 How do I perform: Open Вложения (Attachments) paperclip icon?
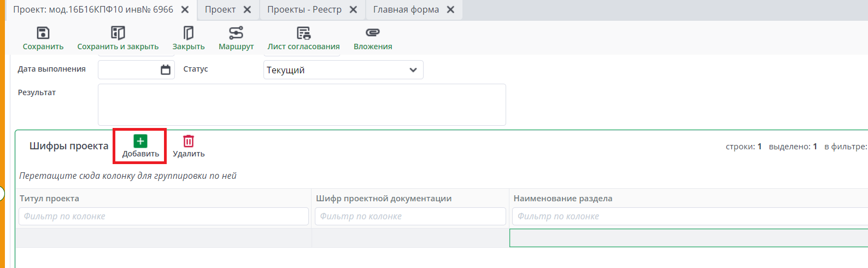tap(373, 33)
